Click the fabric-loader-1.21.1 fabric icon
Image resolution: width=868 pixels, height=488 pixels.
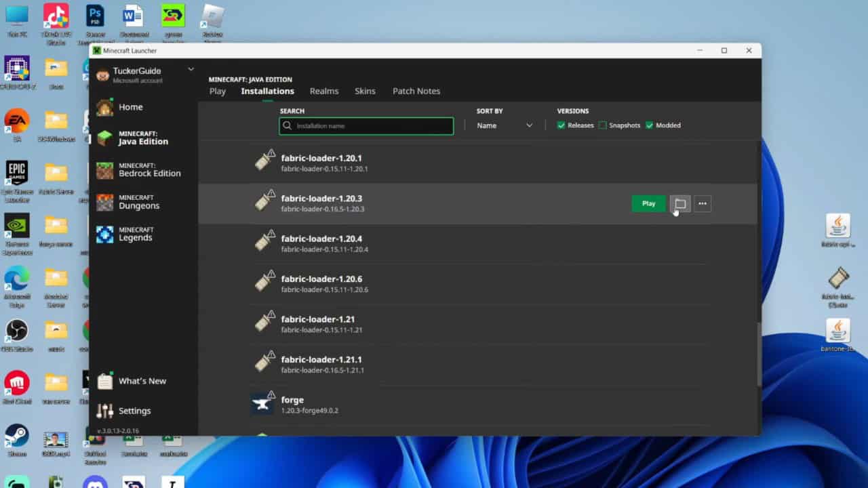coord(264,361)
